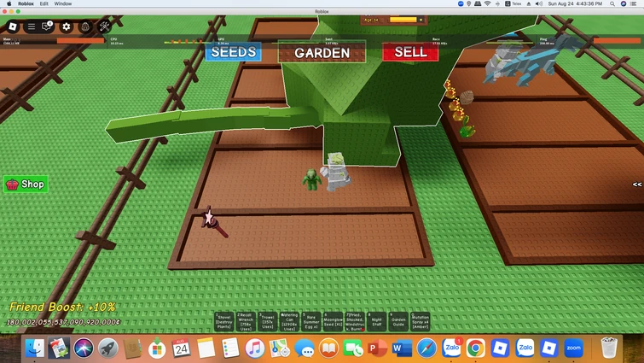Open the Apple menu

click(9, 3)
